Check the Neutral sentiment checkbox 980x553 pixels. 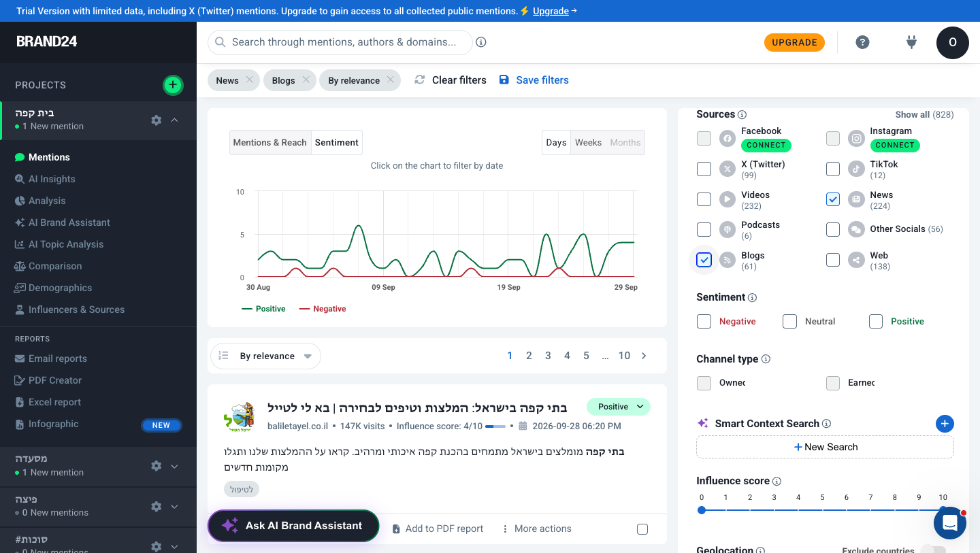789,321
